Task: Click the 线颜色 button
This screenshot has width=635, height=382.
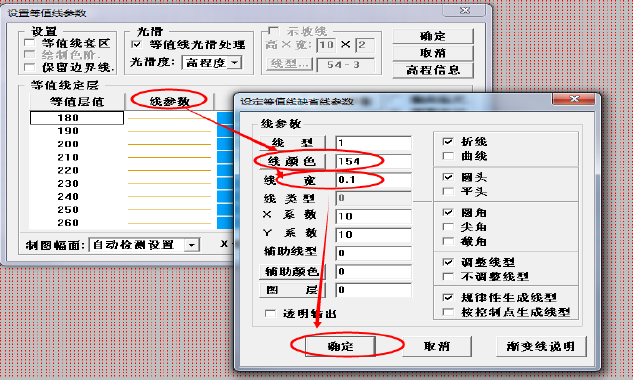Action: click(292, 161)
